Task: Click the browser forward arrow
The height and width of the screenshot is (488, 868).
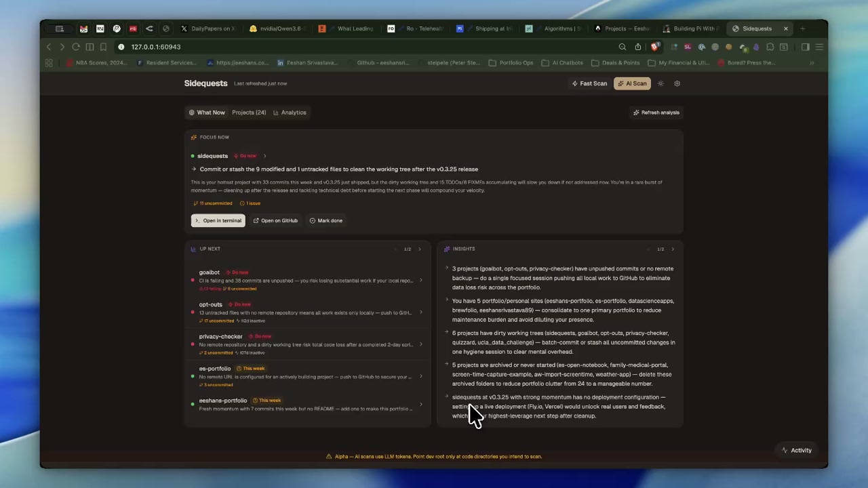Action: pos(62,47)
